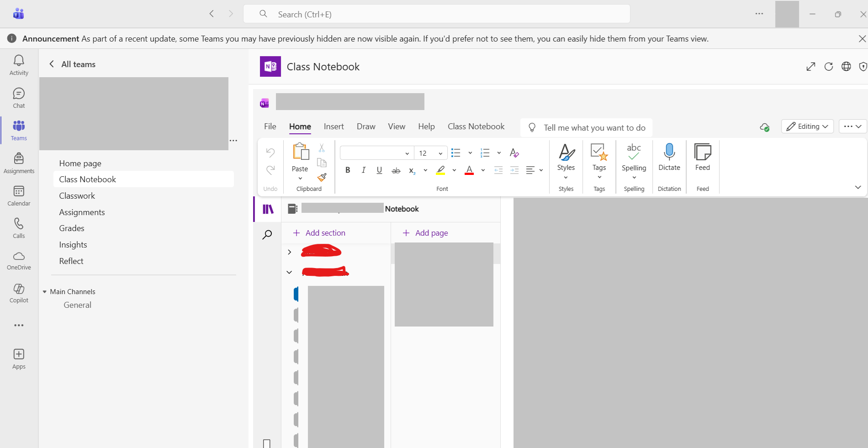Cut selection with the scissors icon
868x448 pixels.
[x=322, y=148]
